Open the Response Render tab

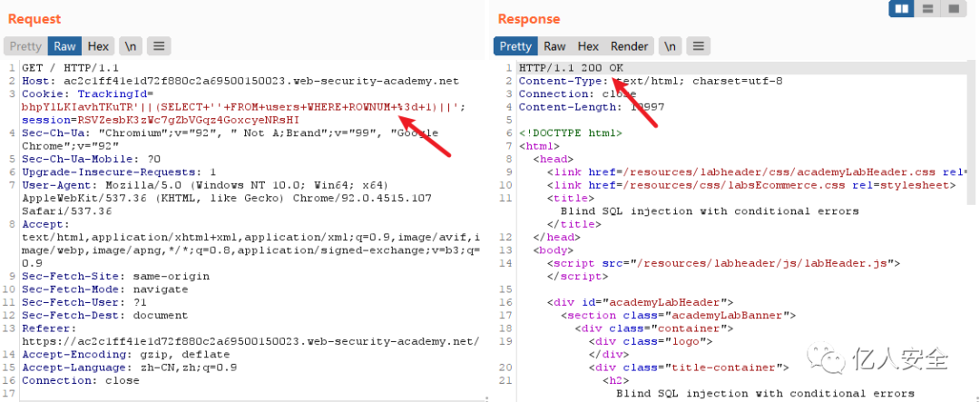coord(630,46)
